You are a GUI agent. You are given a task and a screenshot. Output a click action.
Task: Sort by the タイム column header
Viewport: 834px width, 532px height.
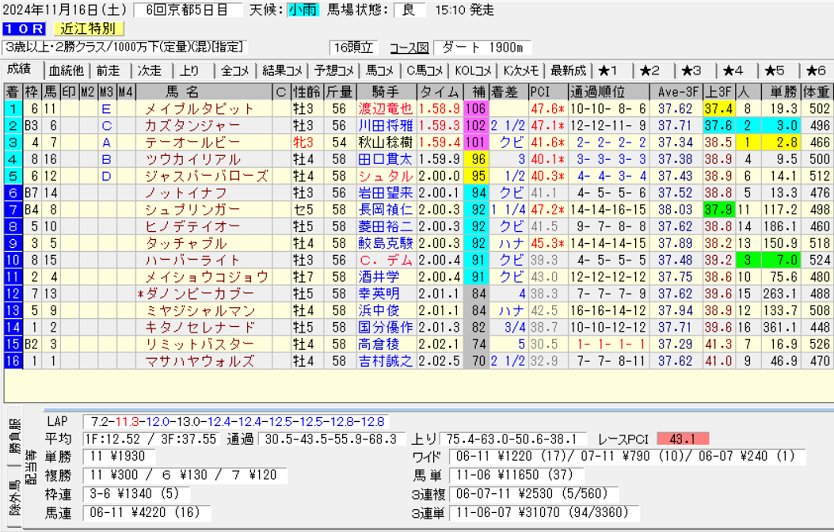click(x=439, y=91)
